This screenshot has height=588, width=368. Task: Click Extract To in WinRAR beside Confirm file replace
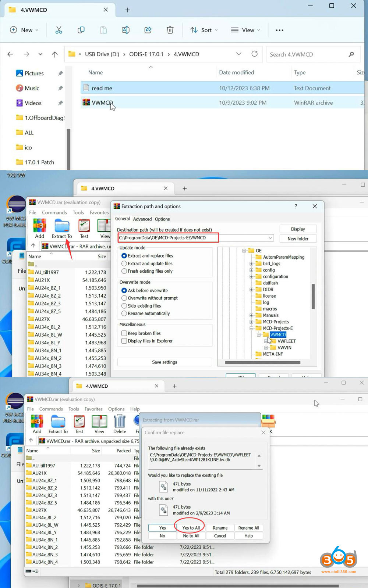tap(58, 424)
